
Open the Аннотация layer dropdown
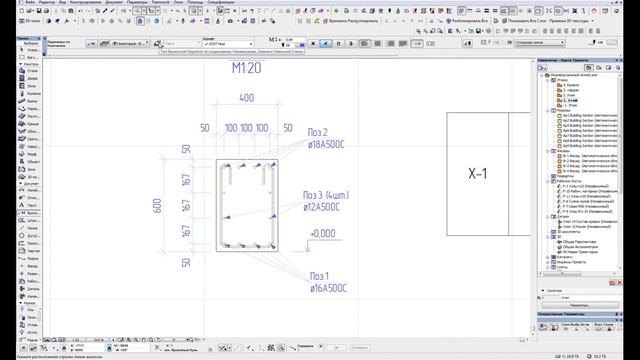click(x=130, y=43)
